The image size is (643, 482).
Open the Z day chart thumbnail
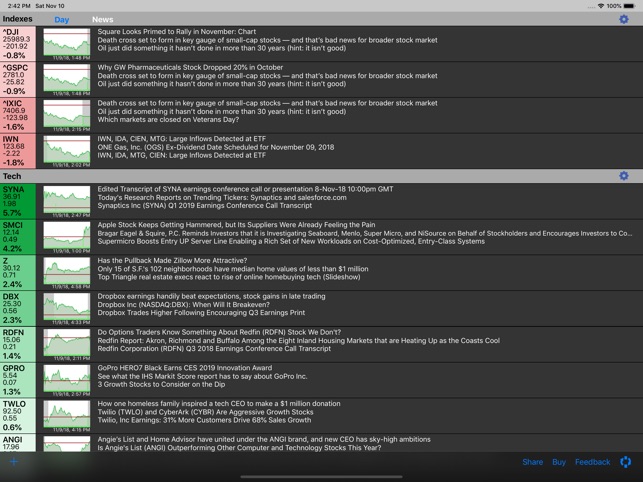(x=67, y=273)
